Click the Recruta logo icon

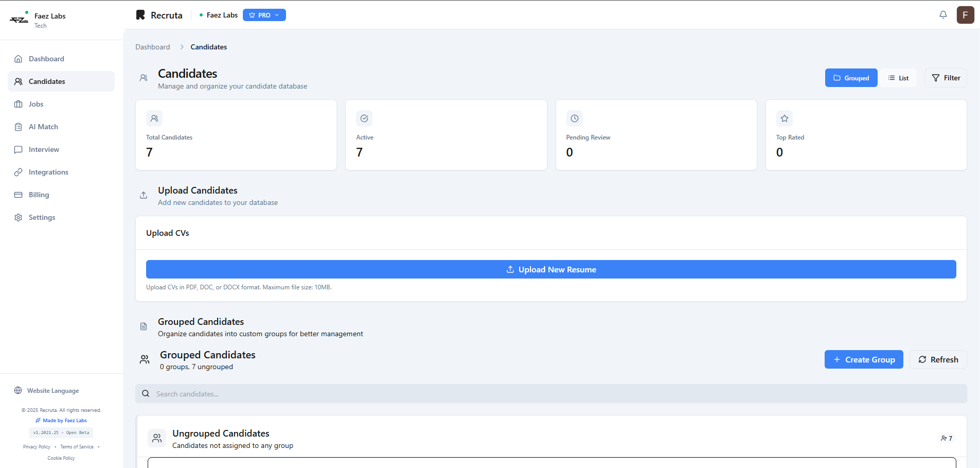tap(140, 14)
